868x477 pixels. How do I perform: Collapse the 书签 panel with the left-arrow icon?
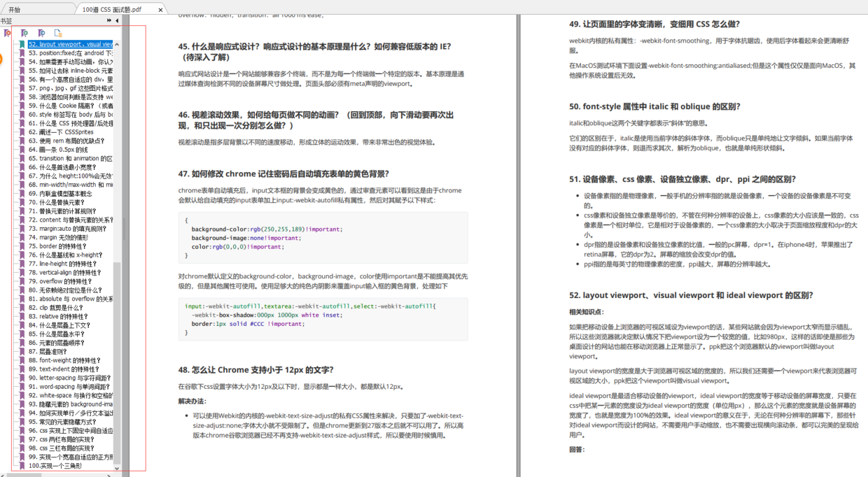point(117,21)
